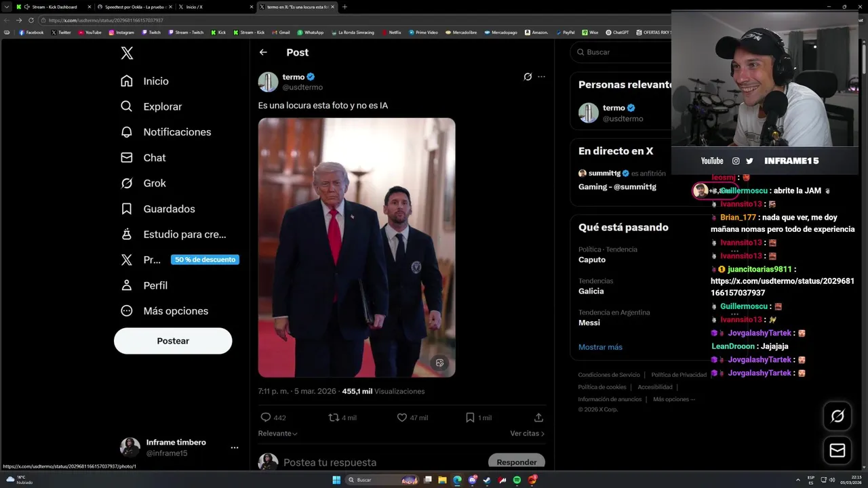Click the floating messages envelope button
This screenshot has height=488, width=868.
837,450
